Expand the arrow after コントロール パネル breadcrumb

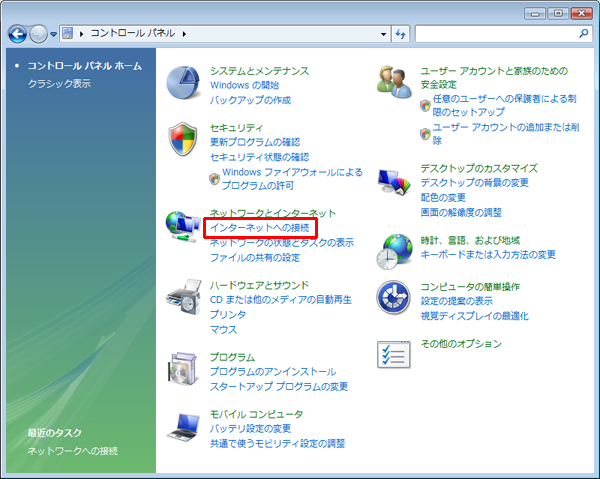tap(184, 34)
